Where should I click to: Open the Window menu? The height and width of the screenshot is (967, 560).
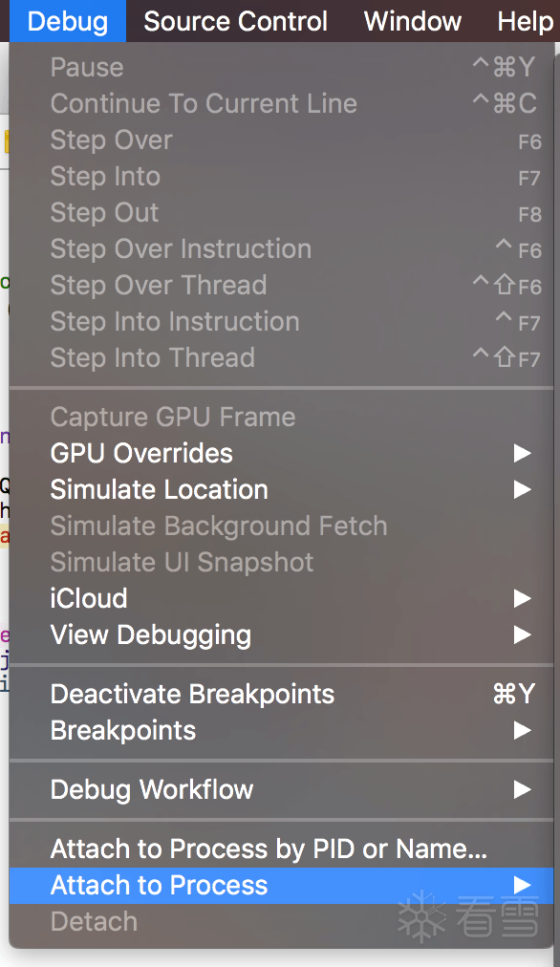point(413,21)
